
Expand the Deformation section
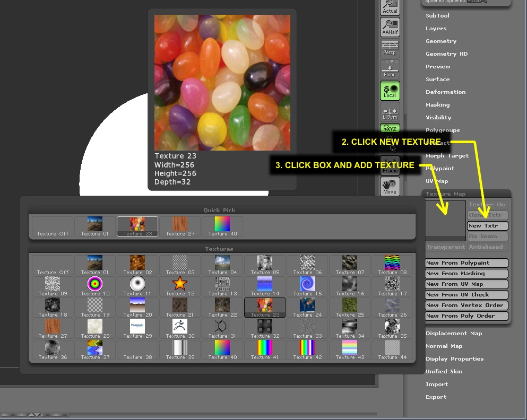pos(445,92)
